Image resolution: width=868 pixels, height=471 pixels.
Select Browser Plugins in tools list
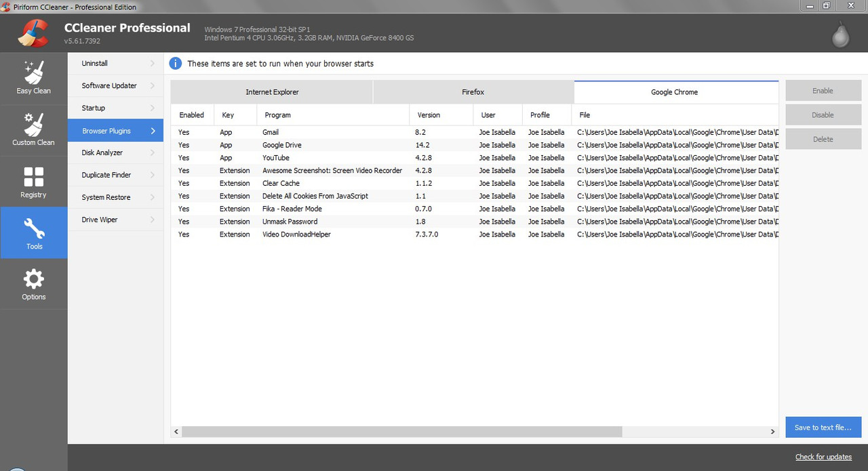tap(115, 131)
